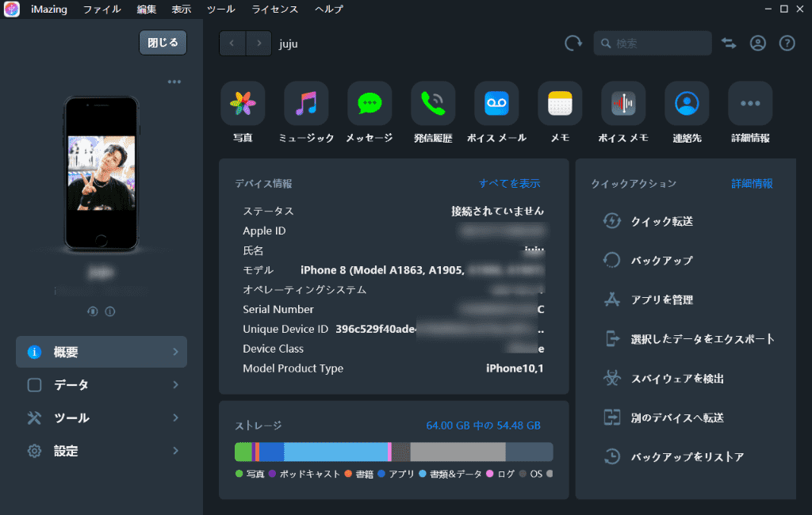Open device options three-dot menu
The width and height of the screenshot is (812, 515).
[x=174, y=82]
